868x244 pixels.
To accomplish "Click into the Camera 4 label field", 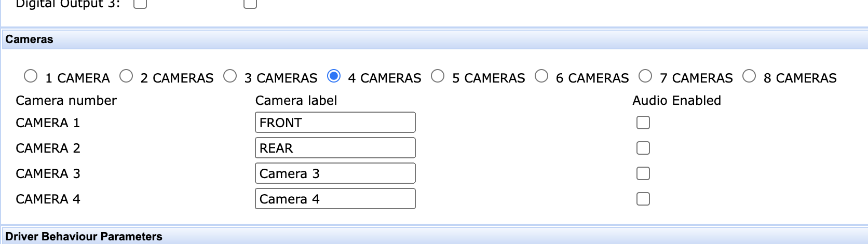I will (335, 199).
